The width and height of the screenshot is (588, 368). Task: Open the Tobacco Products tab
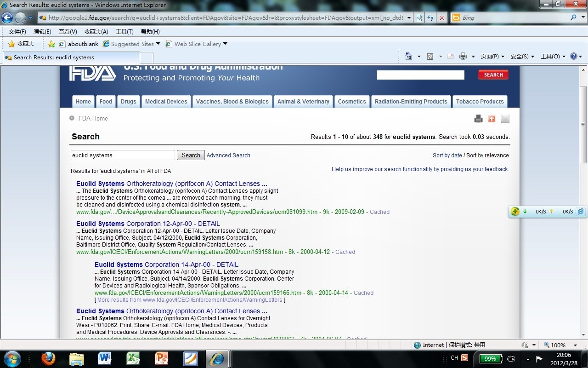(480, 102)
